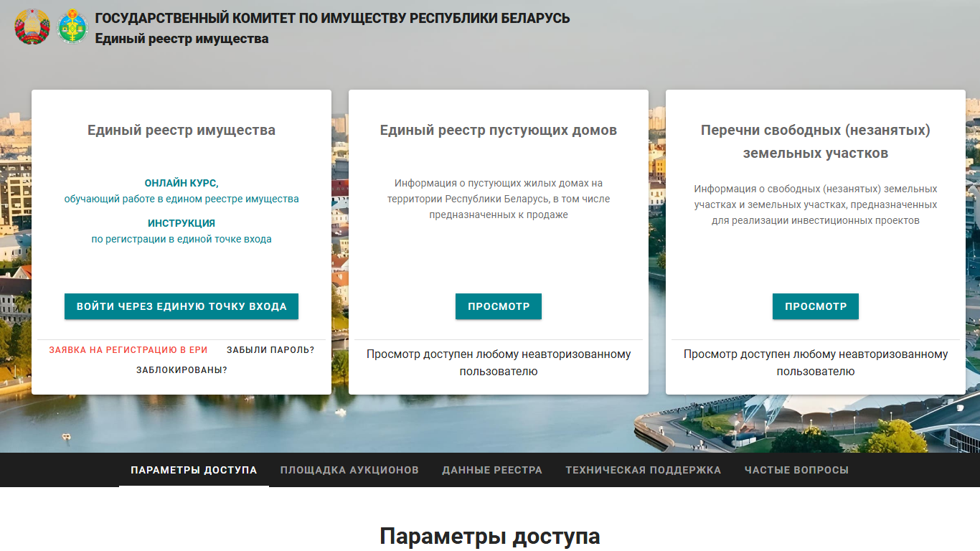Click the ЗАБЫЛИ ПАРОЛЬ? link

[270, 350]
